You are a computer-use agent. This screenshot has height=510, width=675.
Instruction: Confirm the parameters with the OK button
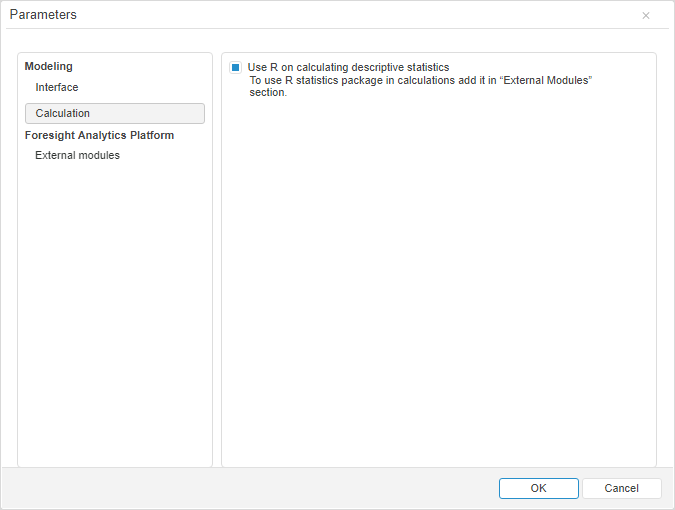(538, 488)
